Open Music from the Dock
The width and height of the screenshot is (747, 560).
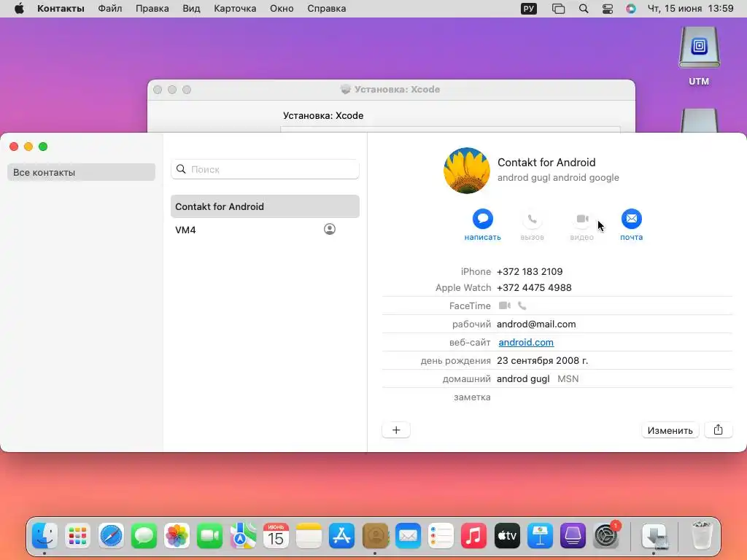473,536
